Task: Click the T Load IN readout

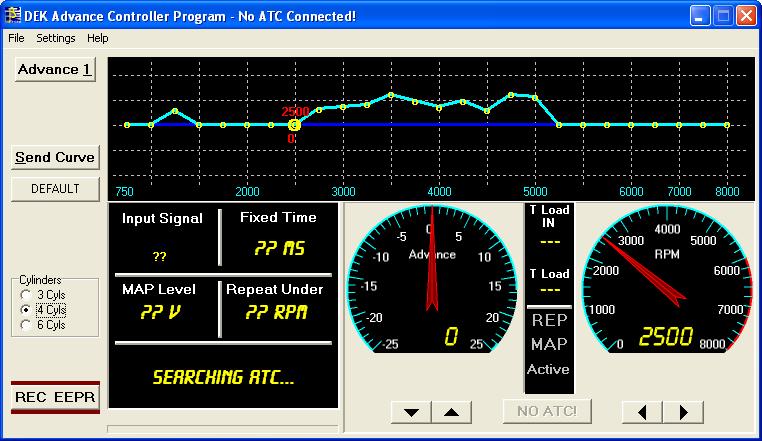Action: (x=550, y=242)
